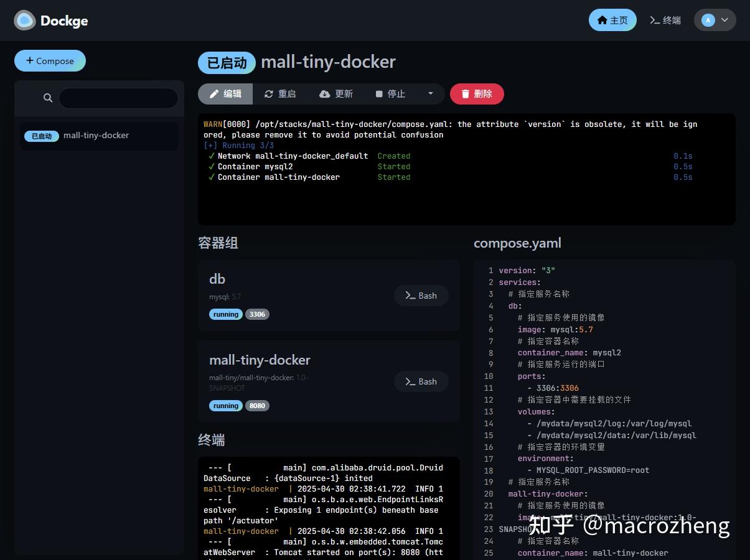
Task: Open Bash shell for mall-tiny-docker container
Action: [421, 381]
